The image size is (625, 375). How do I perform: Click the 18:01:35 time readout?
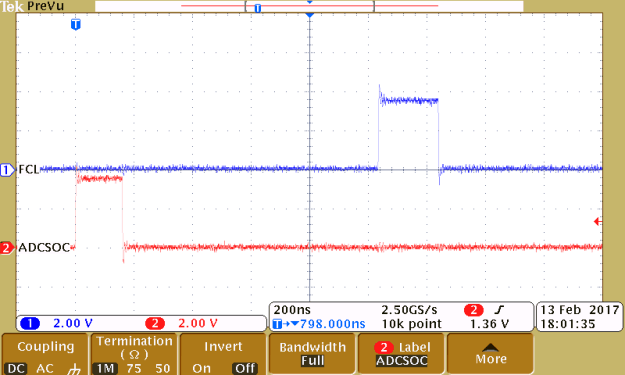coord(568,324)
